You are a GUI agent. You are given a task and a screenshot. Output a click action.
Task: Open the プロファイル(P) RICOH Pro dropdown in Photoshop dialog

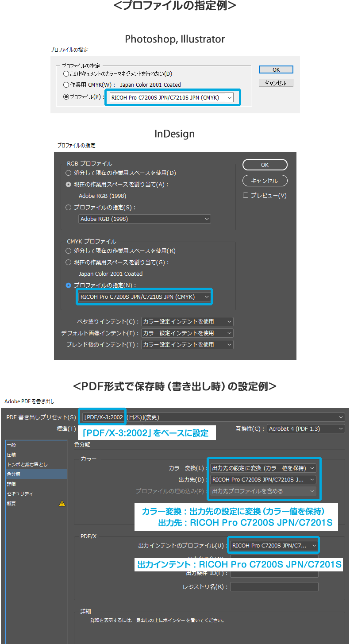[x=172, y=97]
